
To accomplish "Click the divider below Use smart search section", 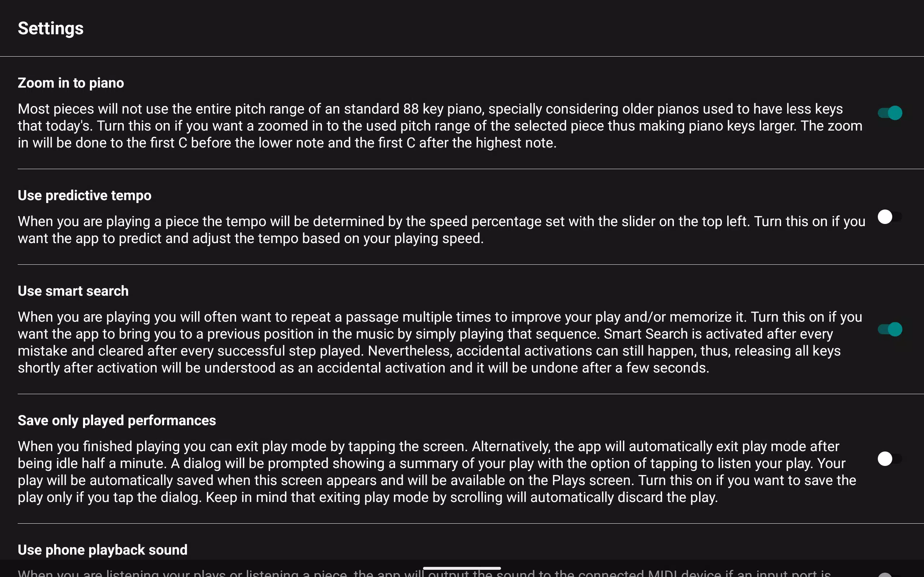I will (470, 394).
